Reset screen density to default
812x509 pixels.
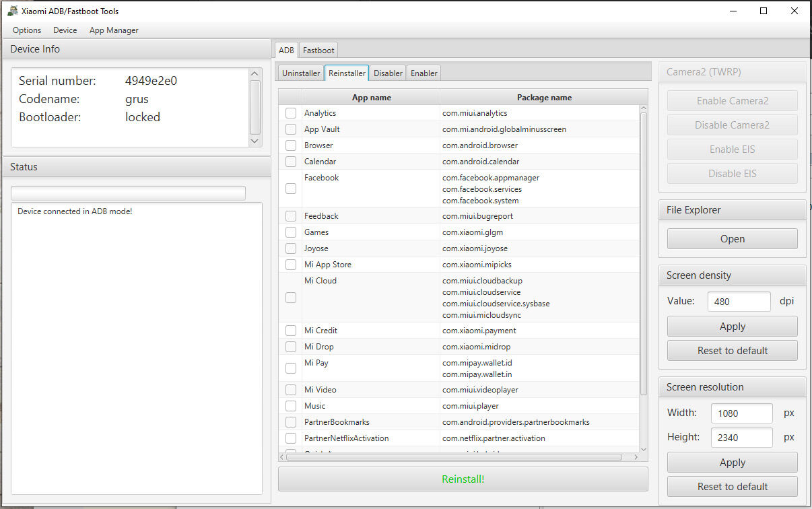tap(733, 351)
